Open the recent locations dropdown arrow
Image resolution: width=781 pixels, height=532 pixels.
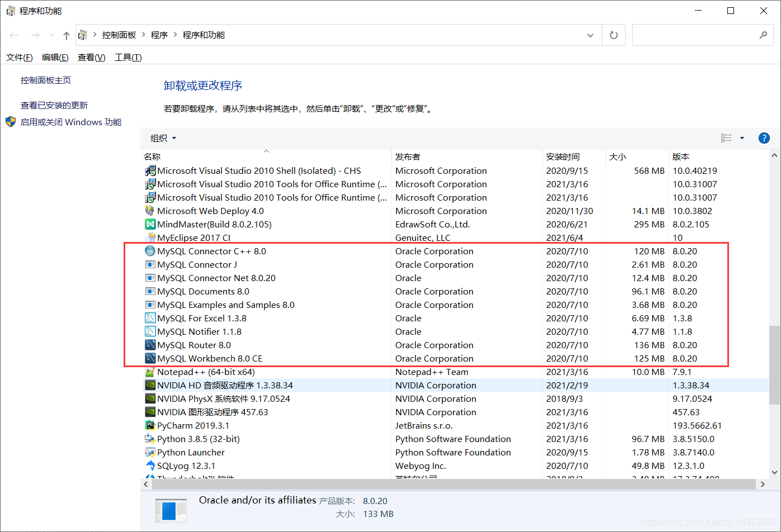click(x=52, y=35)
